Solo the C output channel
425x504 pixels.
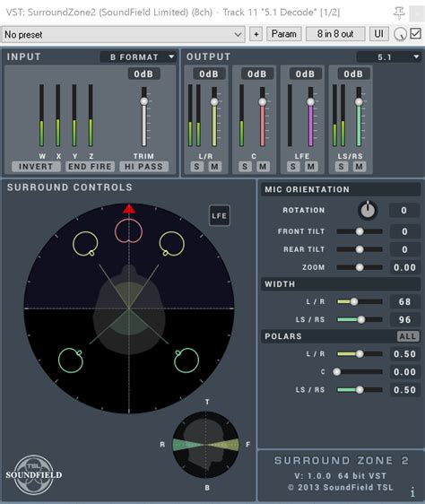pyautogui.click(x=245, y=167)
